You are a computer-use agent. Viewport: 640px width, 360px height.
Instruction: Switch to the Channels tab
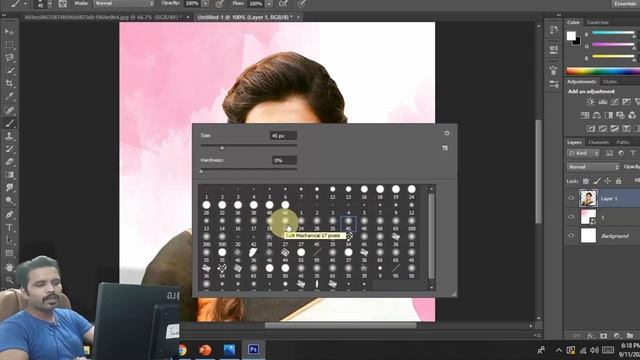pos(599,142)
